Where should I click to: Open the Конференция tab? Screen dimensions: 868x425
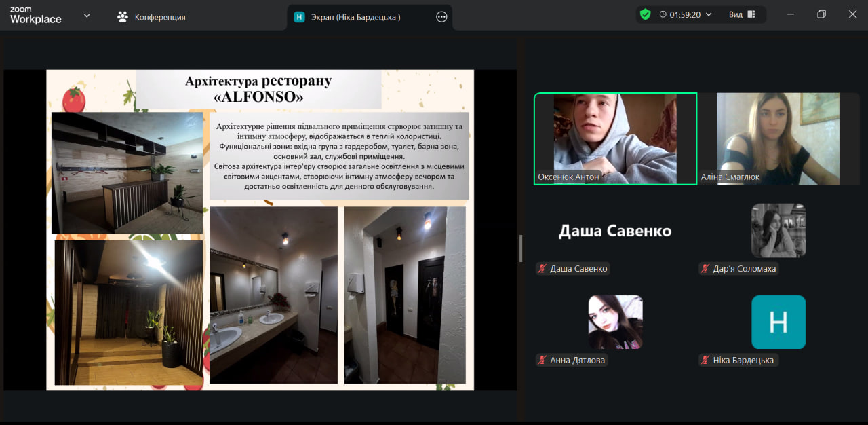click(151, 17)
